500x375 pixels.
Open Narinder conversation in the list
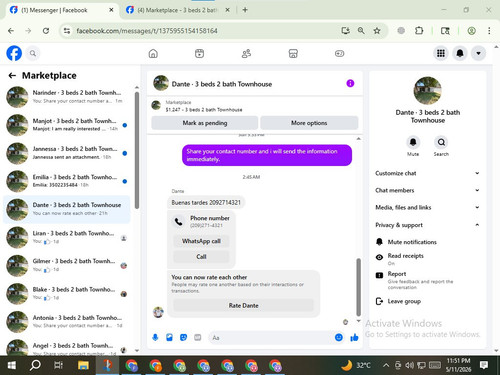pos(67,97)
